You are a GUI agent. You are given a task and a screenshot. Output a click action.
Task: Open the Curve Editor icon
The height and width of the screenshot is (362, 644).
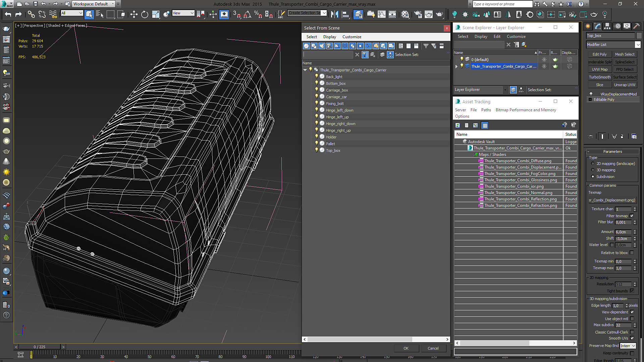coord(382,14)
